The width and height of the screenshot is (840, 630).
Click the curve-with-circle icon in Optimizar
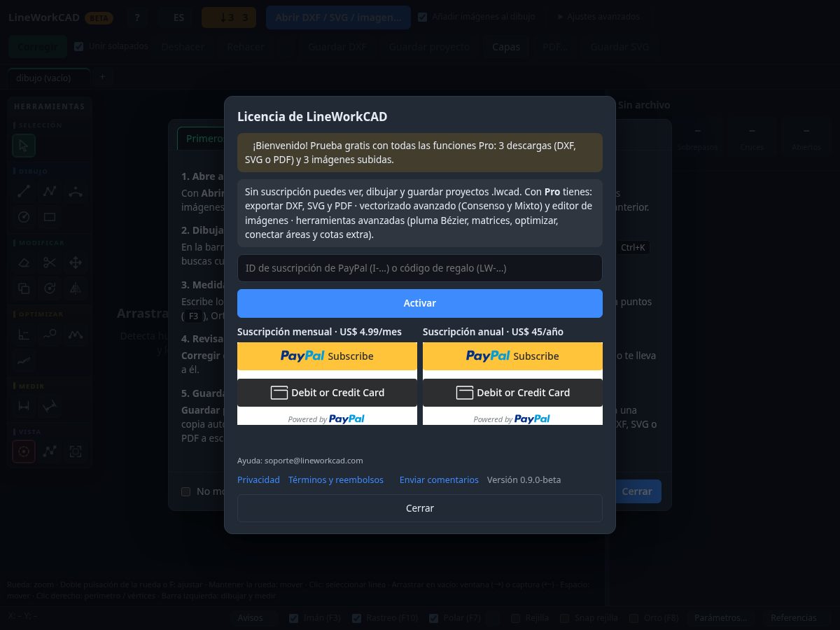point(50,335)
